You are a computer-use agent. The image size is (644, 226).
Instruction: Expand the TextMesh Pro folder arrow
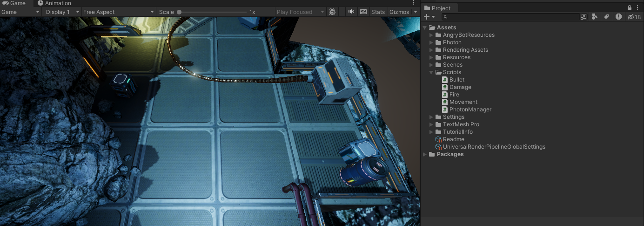[x=431, y=124]
